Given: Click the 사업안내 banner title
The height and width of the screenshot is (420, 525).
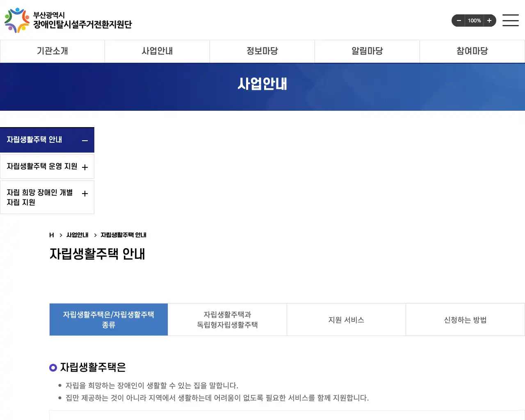Looking at the screenshot, I should click(x=262, y=84).
